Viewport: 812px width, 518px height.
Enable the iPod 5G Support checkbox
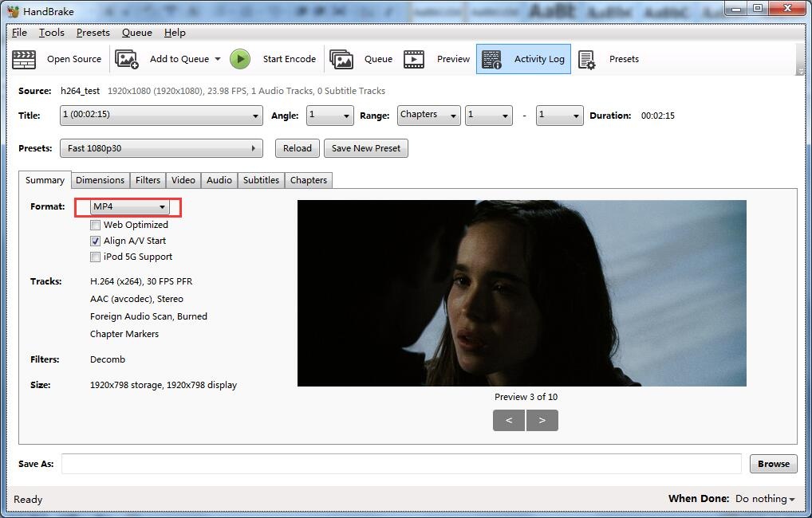coord(95,257)
